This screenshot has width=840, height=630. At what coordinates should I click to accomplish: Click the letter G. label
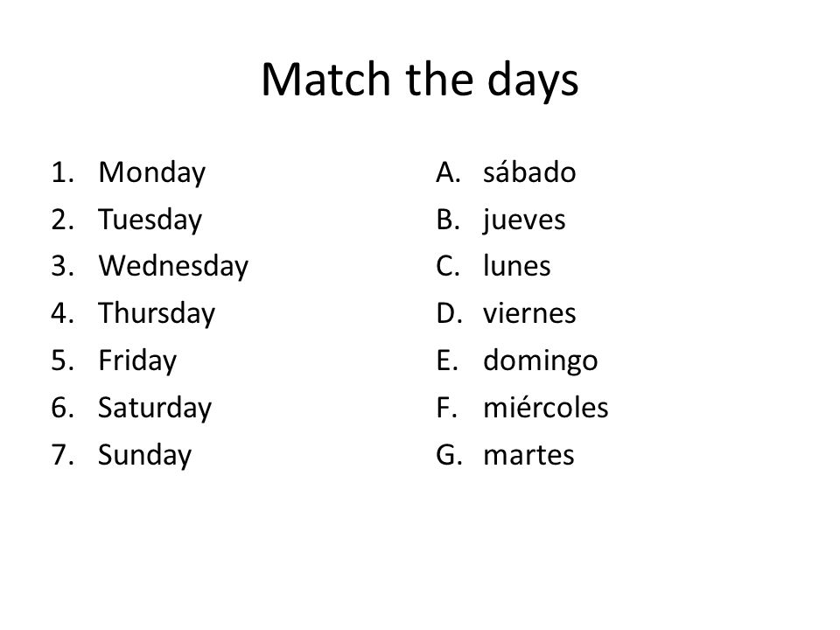coord(449,455)
